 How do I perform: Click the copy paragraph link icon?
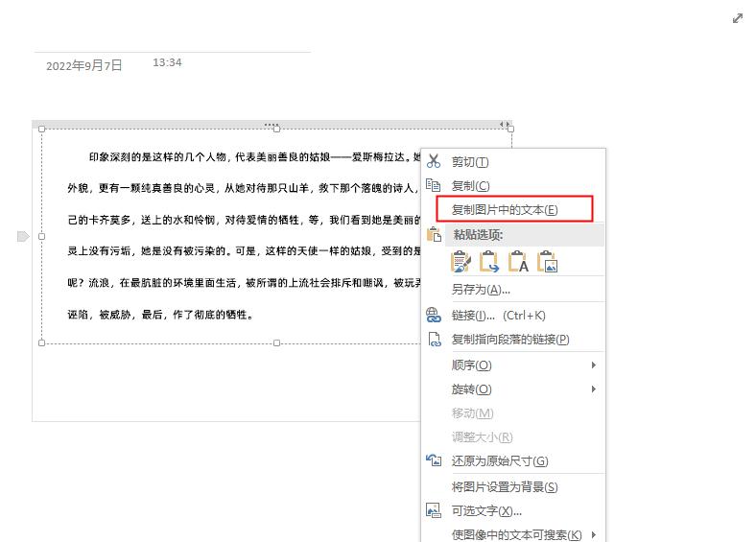coord(435,339)
